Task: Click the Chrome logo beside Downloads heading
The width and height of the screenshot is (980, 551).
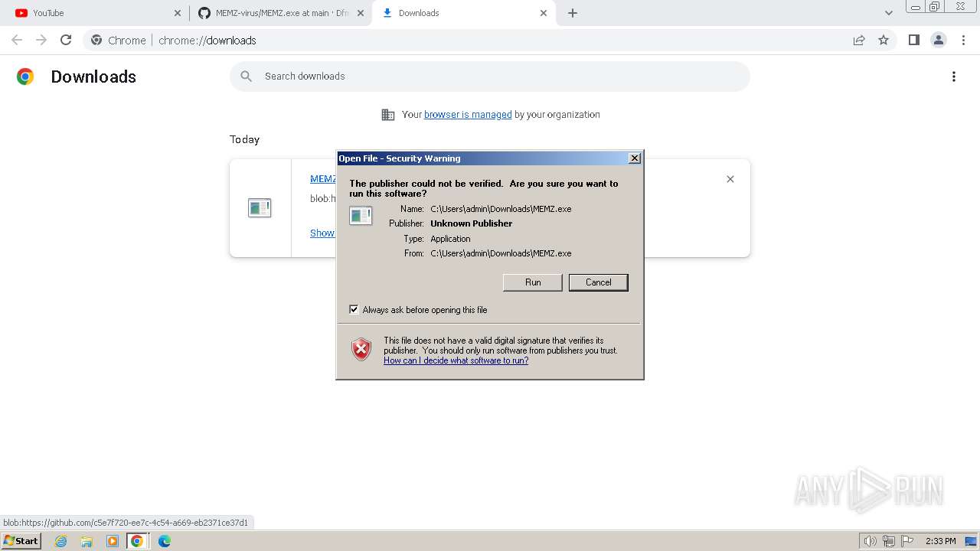Action: pos(25,77)
